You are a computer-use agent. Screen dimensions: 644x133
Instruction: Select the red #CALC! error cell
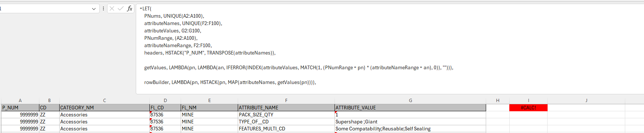[x=528, y=108]
